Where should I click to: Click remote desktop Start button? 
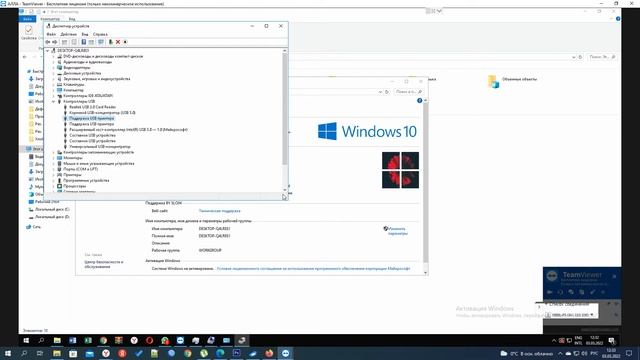click(x=26, y=340)
